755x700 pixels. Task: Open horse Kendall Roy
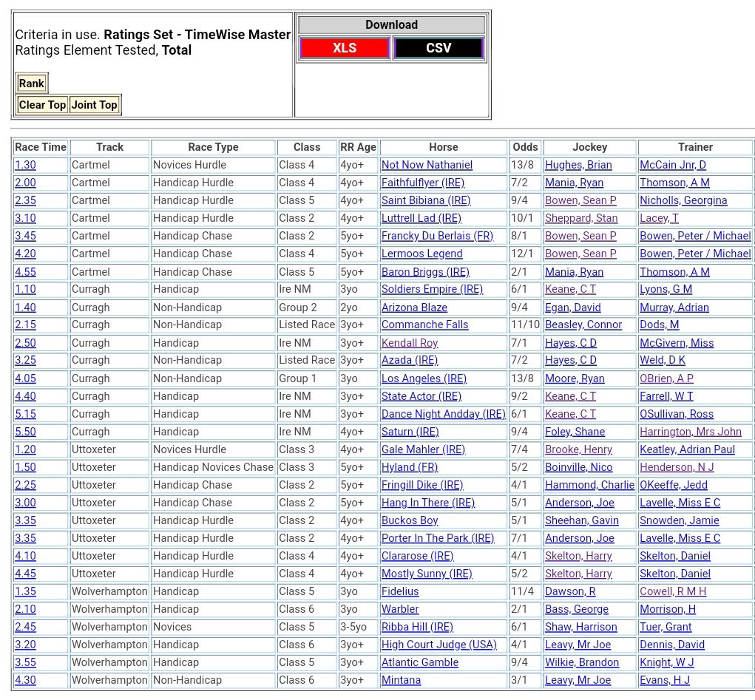coord(410,343)
